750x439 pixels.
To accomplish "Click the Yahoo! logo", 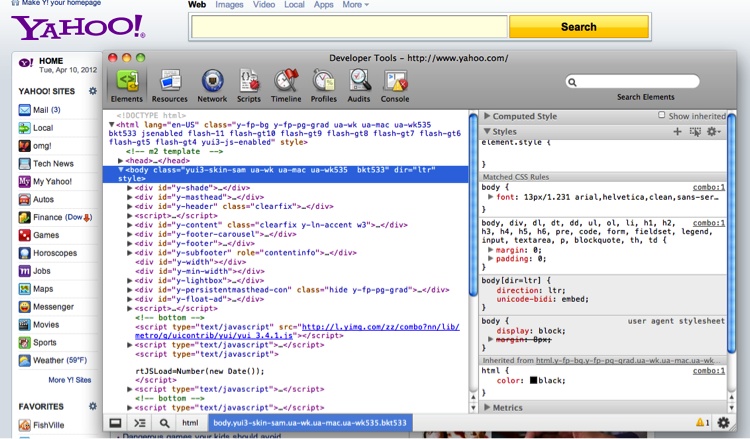I will click(78, 27).
